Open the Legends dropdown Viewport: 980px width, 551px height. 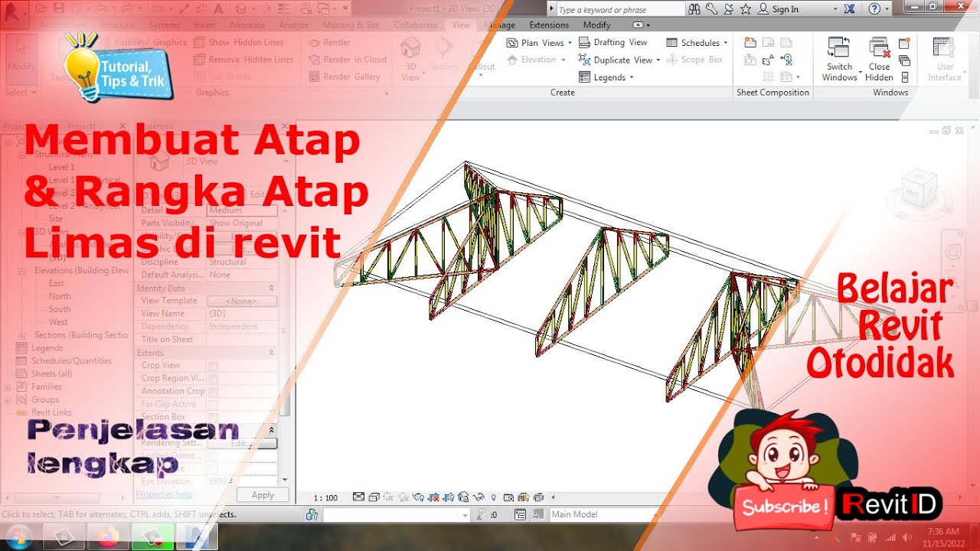[x=607, y=77]
